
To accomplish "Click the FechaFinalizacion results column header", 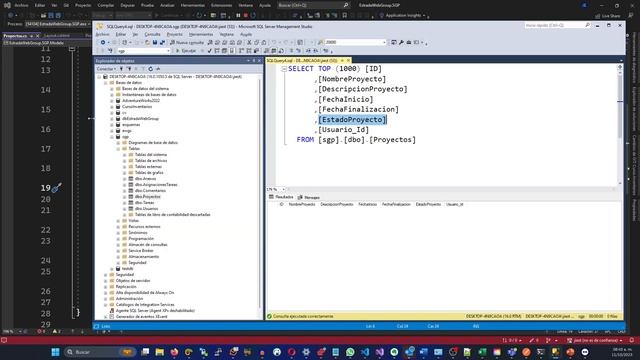I will tap(396, 204).
